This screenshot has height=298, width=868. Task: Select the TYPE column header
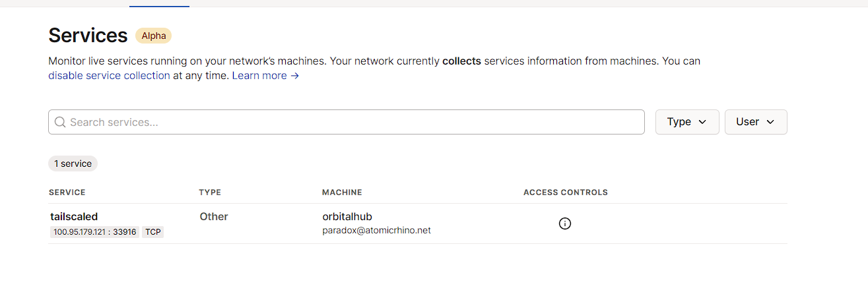point(210,193)
